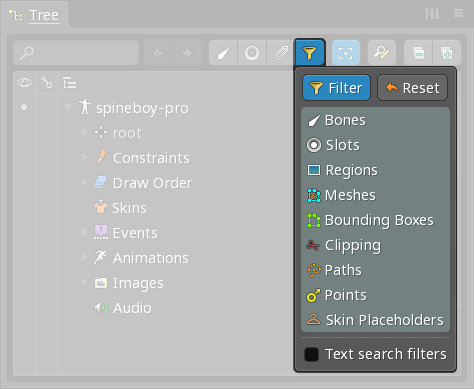Expand the Animations tree node
This screenshot has height=389, width=474.
tap(85, 257)
